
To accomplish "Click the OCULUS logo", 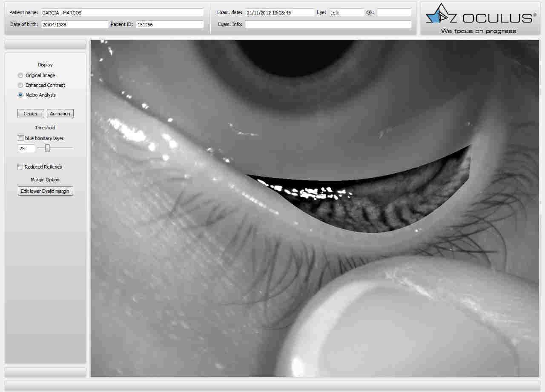I will coord(479,19).
